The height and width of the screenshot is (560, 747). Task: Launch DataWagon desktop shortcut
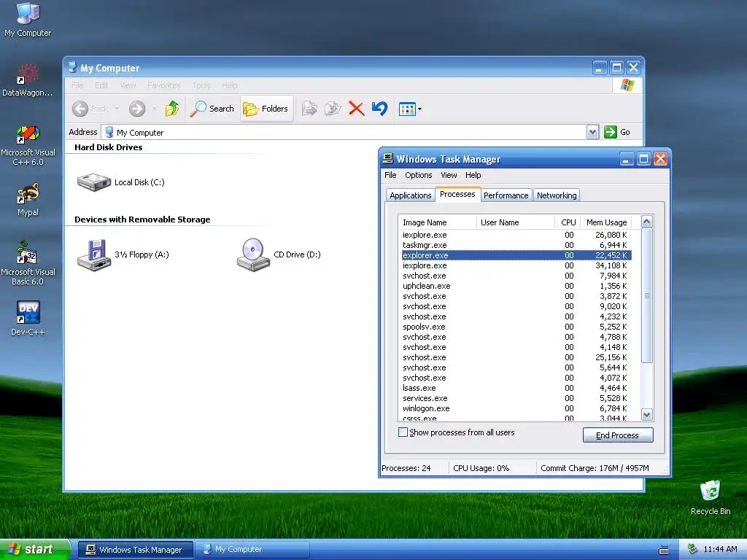point(27,80)
